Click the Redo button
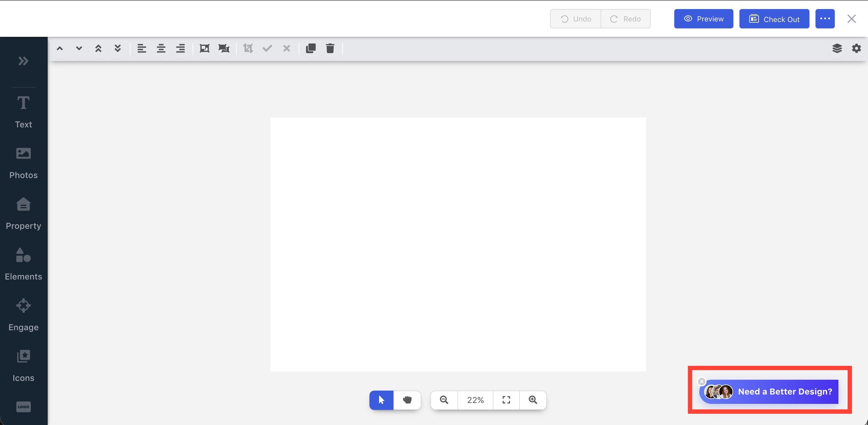This screenshot has height=425, width=868. pos(625,19)
